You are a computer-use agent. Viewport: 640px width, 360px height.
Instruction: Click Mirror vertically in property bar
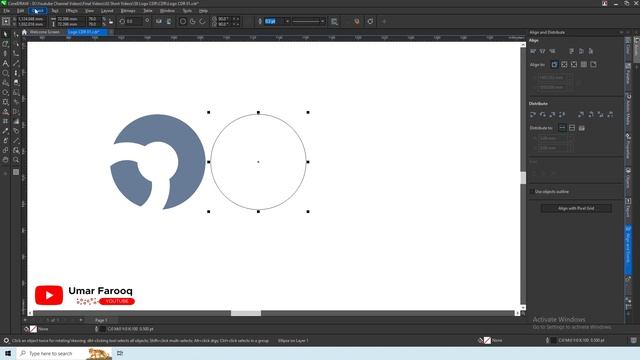point(169,21)
